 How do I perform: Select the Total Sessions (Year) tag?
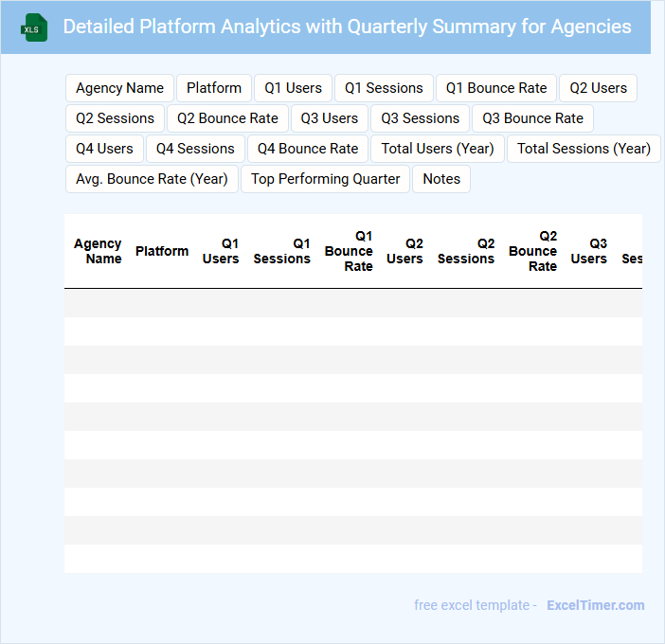tap(584, 149)
